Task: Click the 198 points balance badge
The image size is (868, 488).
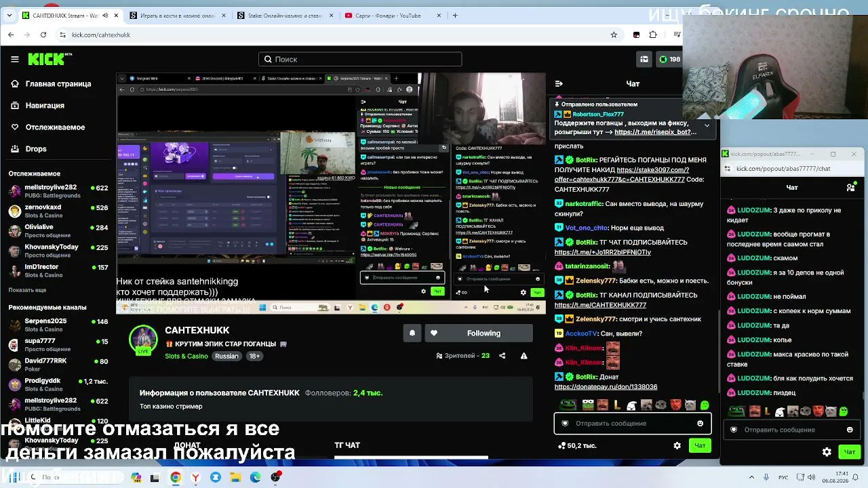Action: tap(669, 59)
